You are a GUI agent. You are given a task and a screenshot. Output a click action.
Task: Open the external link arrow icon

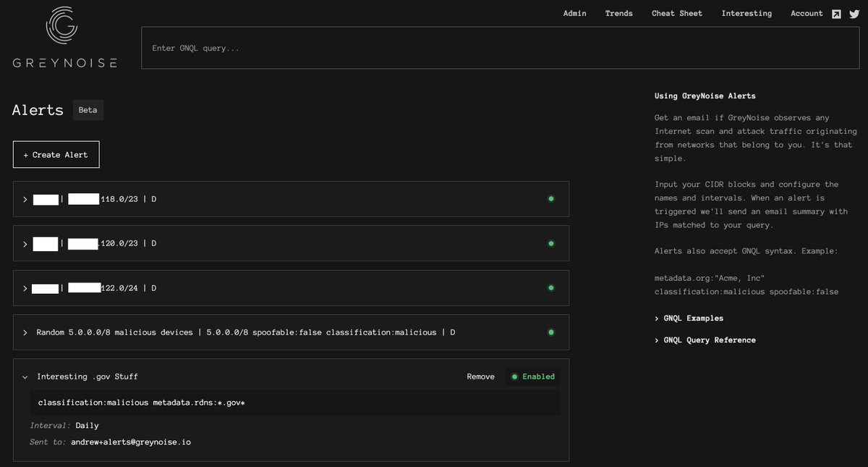tap(836, 14)
